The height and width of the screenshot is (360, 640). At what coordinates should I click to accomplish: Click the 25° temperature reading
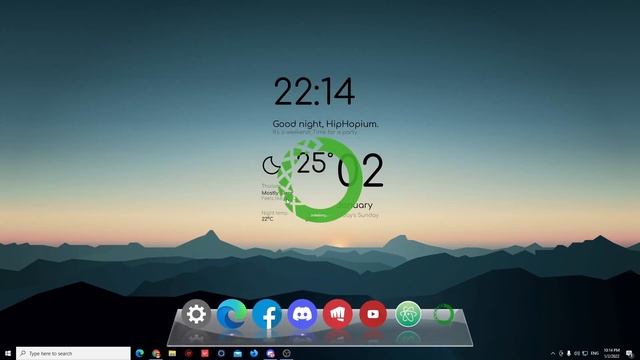click(x=314, y=163)
